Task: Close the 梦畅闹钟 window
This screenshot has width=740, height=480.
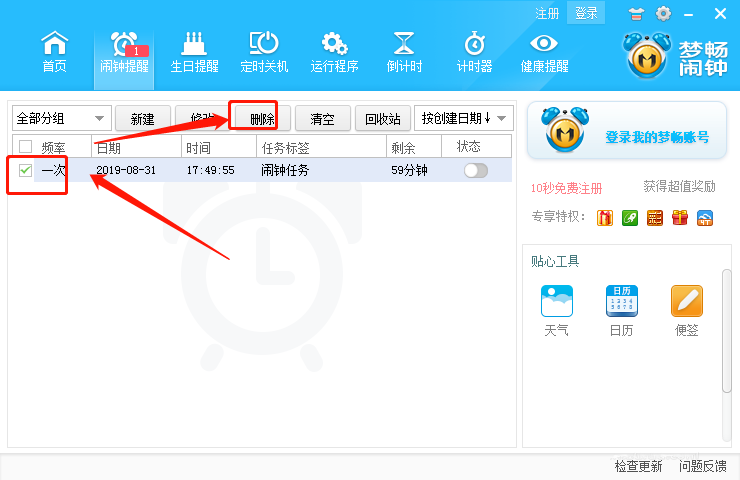Action: (720, 14)
